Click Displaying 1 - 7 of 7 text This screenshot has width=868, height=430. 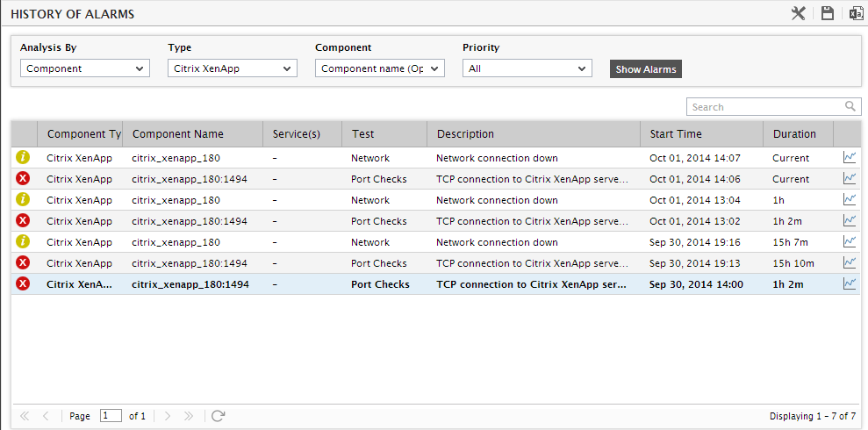813,416
